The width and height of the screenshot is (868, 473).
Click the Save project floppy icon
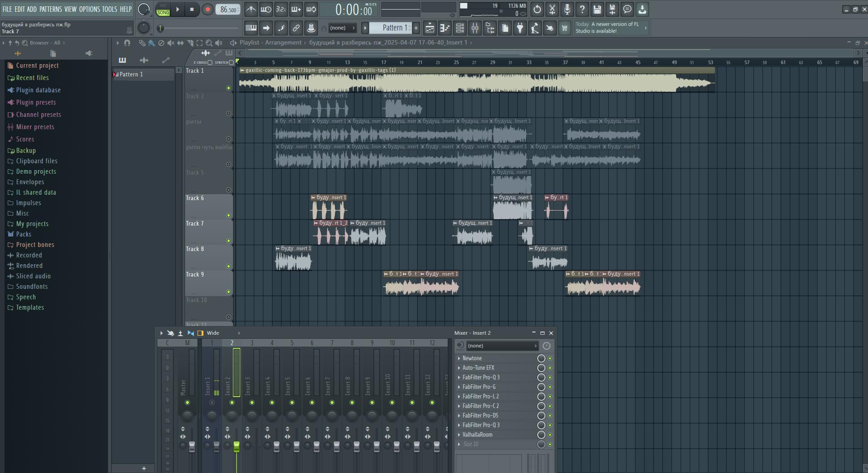[597, 10]
